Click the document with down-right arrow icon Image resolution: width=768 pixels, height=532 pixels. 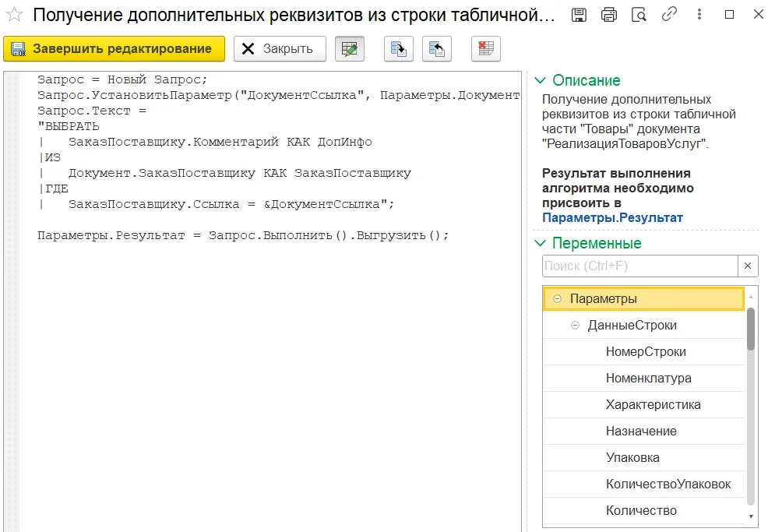(x=399, y=49)
